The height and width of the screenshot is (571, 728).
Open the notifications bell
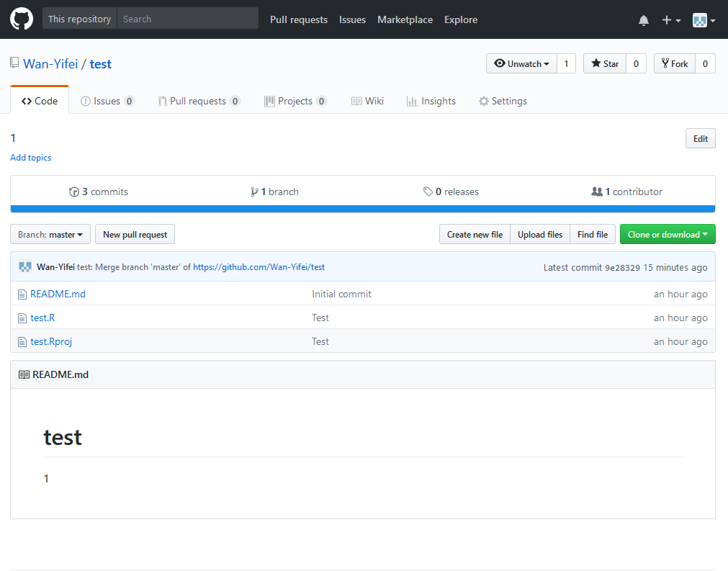point(644,20)
